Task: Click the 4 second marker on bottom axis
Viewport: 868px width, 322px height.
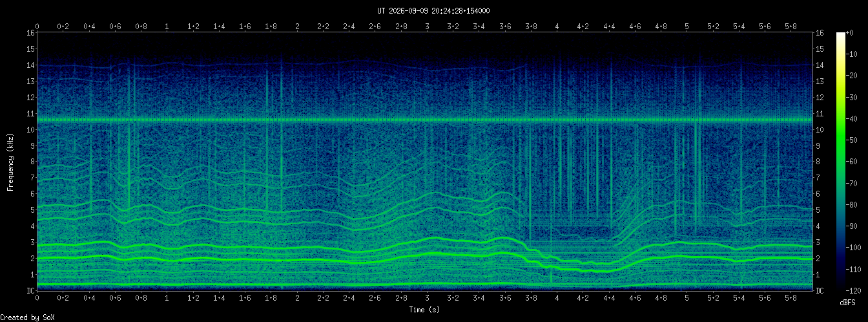Action: click(x=557, y=299)
